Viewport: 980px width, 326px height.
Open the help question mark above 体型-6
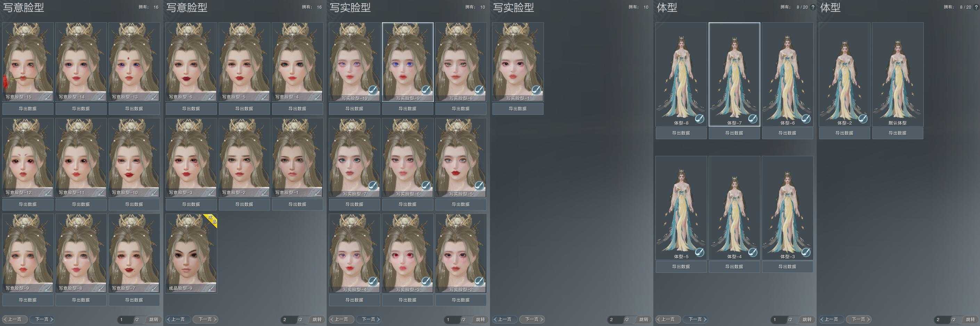click(812, 7)
